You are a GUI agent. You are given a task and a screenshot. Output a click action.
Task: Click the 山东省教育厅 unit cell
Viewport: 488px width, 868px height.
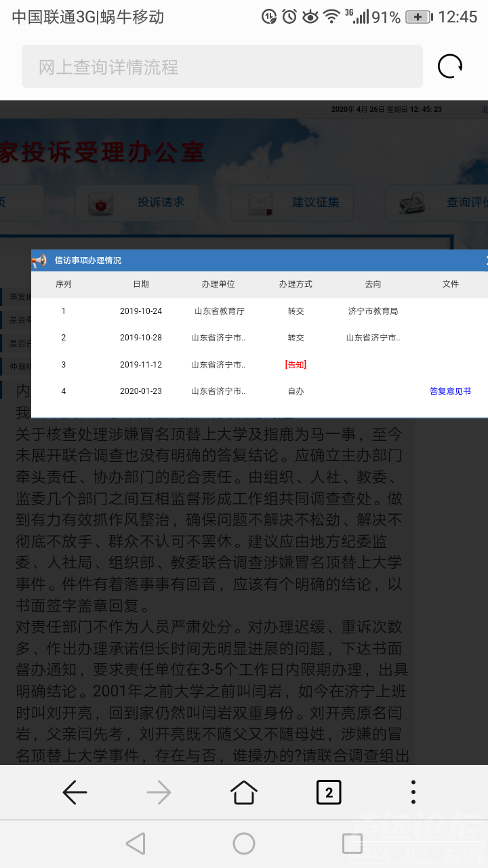[219, 311]
